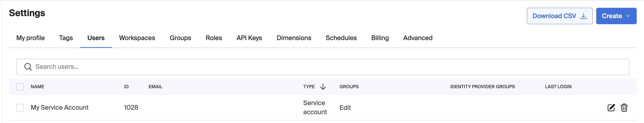Viewport: 644px width, 123px height.
Task: Click the magnifying glass search icon
Action: click(x=28, y=67)
